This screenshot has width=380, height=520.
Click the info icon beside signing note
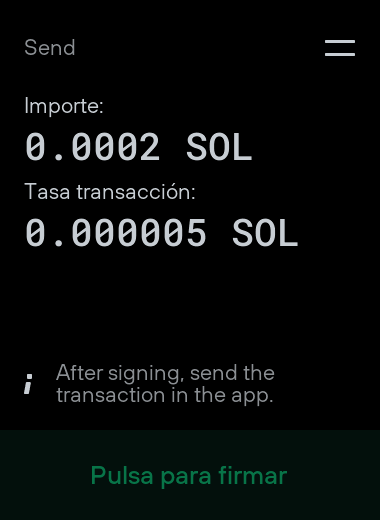[28, 384]
